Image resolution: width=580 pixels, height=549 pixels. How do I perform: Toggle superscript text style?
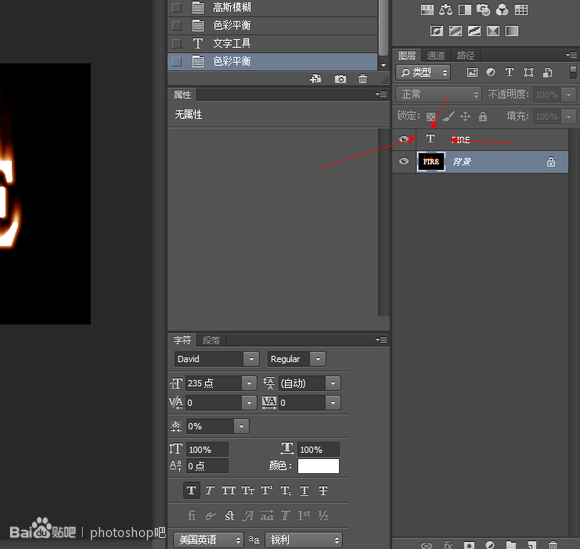pyautogui.click(x=267, y=491)
